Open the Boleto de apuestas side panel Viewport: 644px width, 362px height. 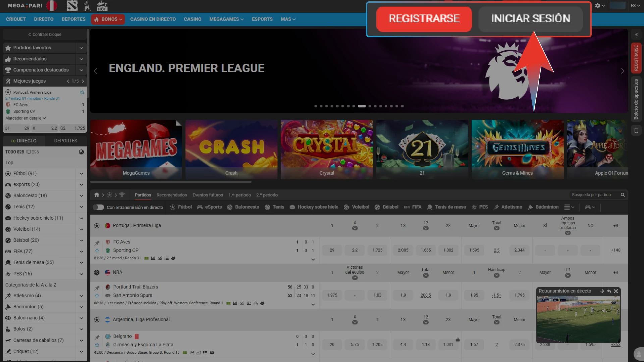(x=636, y=99)
